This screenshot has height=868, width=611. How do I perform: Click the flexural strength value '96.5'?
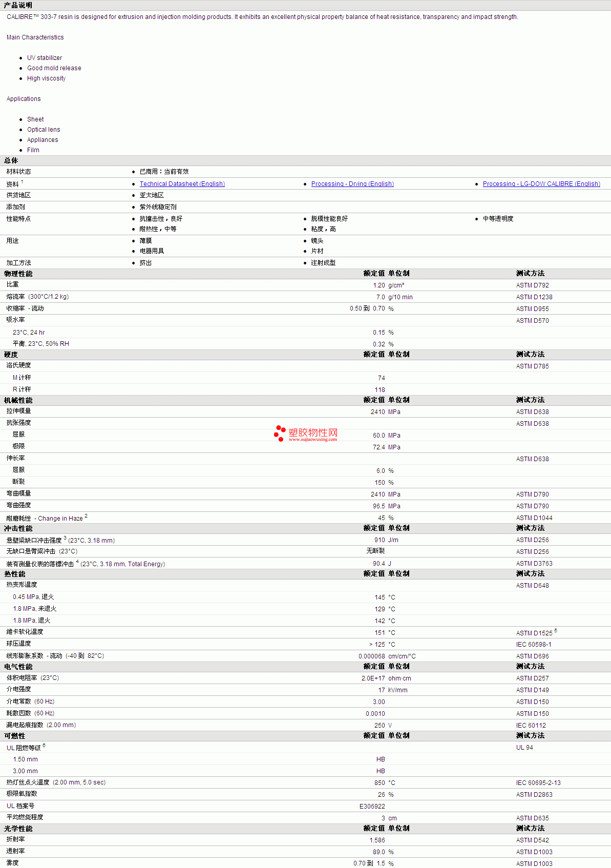coord(379,506)
